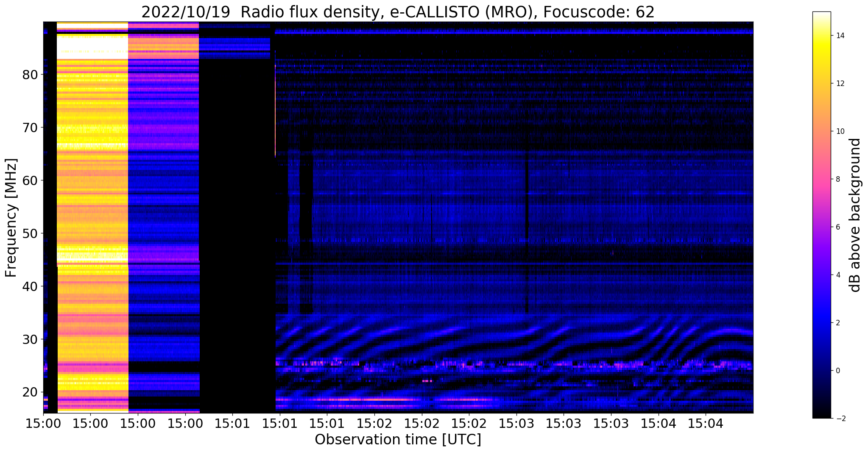Click the frequency axis tick label "30"
868x452 pixels.
point(30,339)
